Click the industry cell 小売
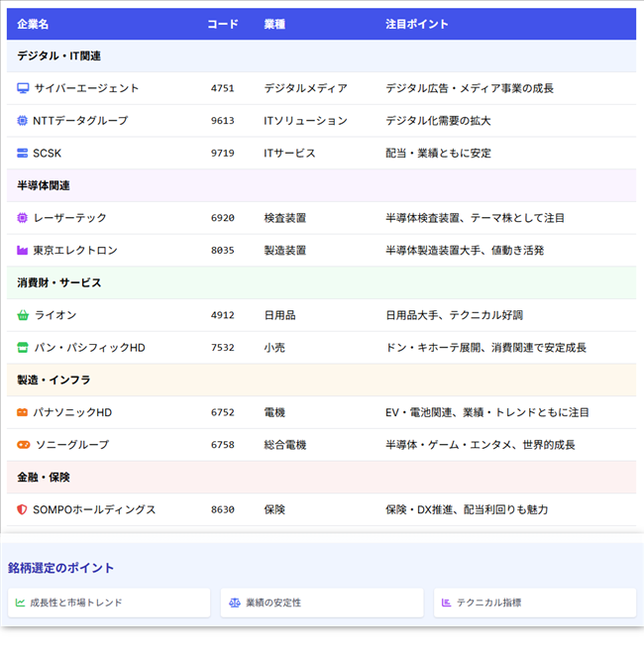Viewport: 644px width, 661px height. click(x=274, y=348)
